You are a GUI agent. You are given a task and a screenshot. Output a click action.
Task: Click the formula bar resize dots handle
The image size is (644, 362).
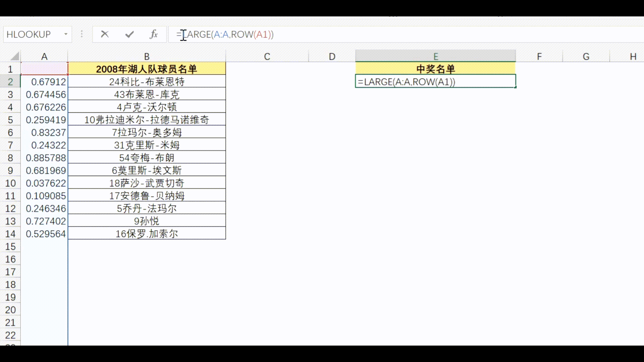[82, 34]
